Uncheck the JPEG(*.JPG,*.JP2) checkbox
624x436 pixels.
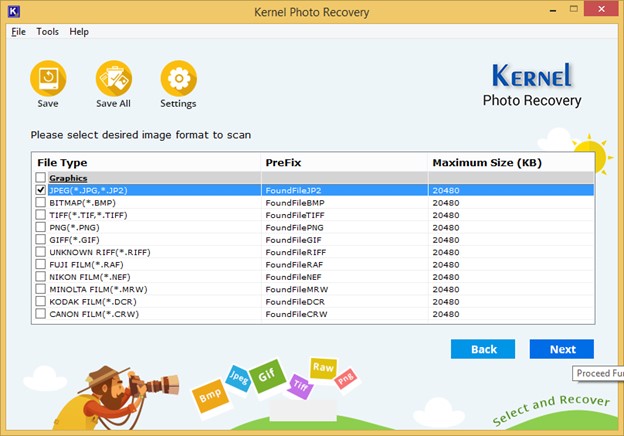41,190
